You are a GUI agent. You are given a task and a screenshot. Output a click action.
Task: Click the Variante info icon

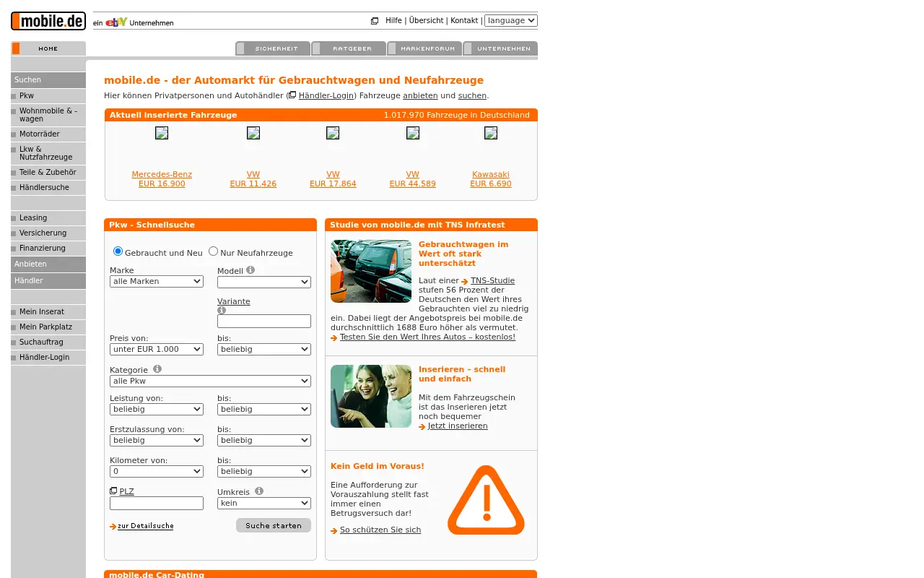(222, 310)
